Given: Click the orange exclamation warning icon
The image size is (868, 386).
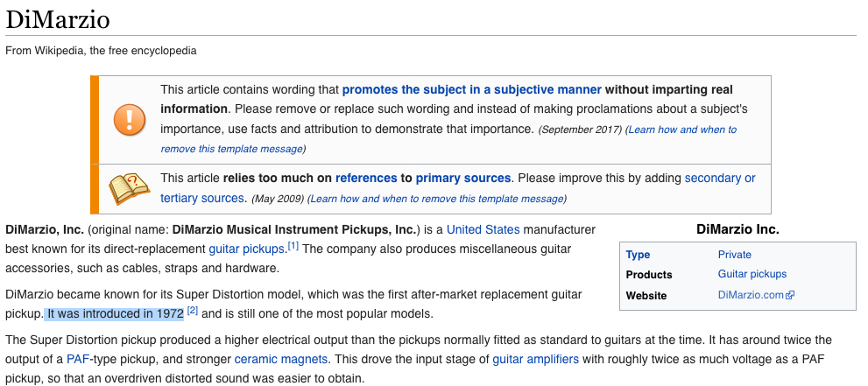Looking at the screenshot, I should click(130, 119).
